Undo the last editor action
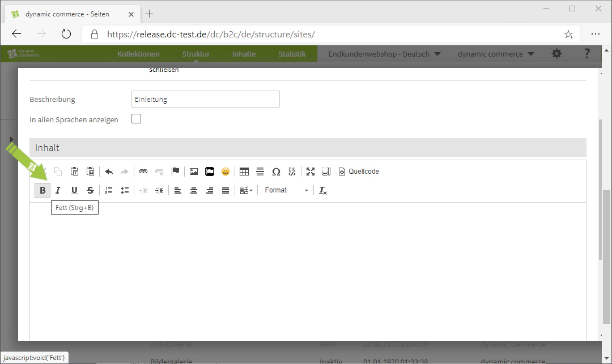This screenshot has height=364, width=612. pos(109,172)
